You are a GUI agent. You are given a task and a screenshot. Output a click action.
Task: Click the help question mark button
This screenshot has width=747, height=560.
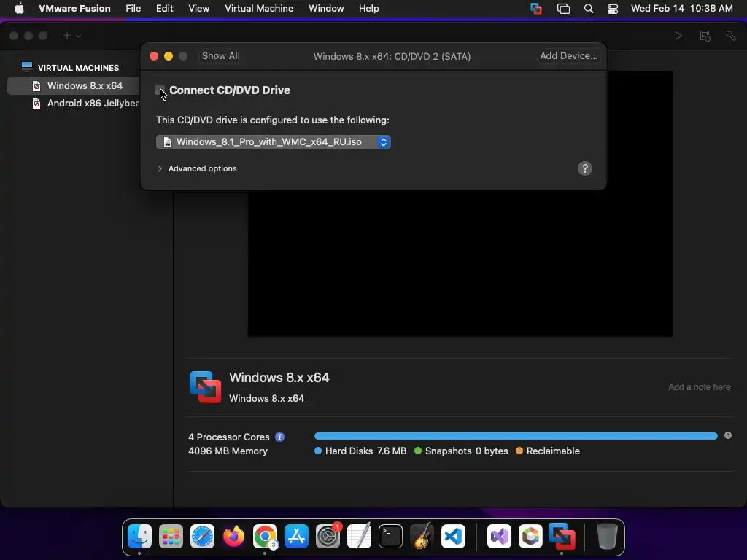[584, 168]
